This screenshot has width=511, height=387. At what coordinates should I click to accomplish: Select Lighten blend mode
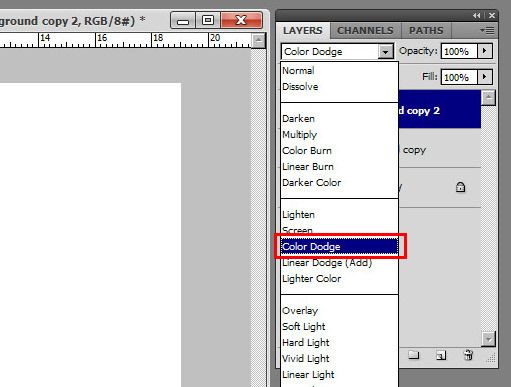339,215
